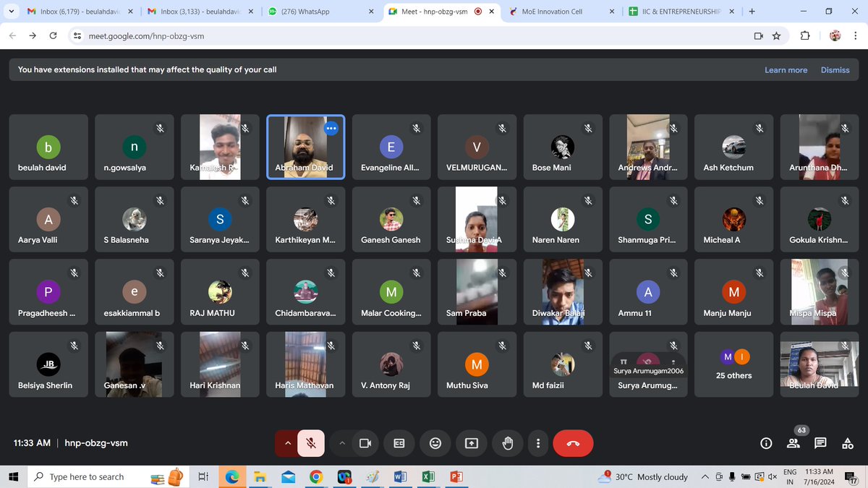Select the 25 others tile

click(733, 364)
